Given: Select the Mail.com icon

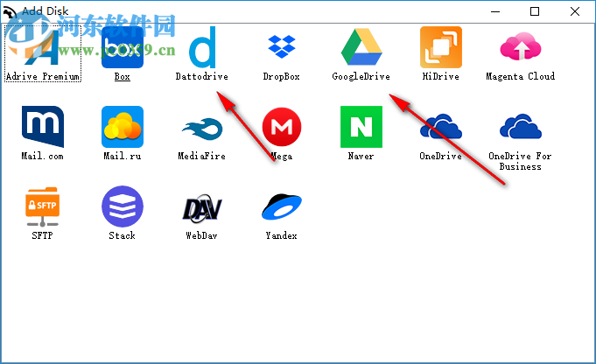Looking at the screenshot, I should click(43, 127).
